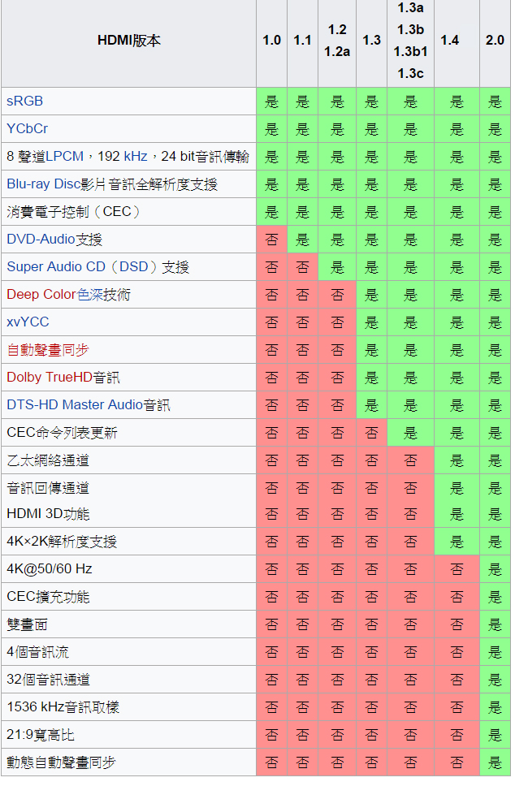Open the xvYCC link
This screenshot has width=528, height=812.
click(28, 322)
